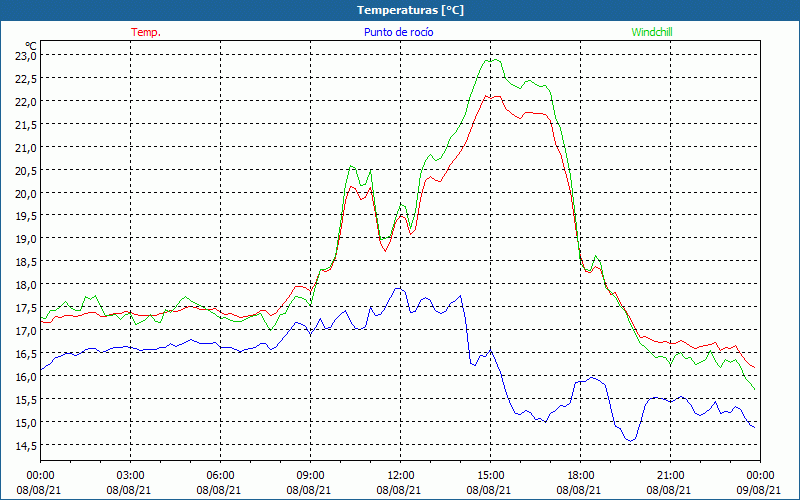Image resolution: width=800 pixels, height=500 pixels.
Task: Click the Temperaturas [°C] chart title
Action: (410, 10)
